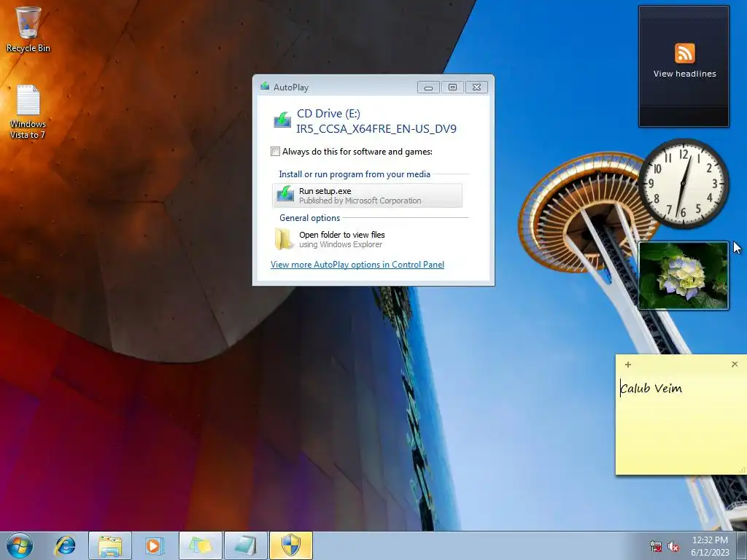Screen dimensions: 747x560
Task: Open the notepad-style taskbar item
Action: [246, 545]
